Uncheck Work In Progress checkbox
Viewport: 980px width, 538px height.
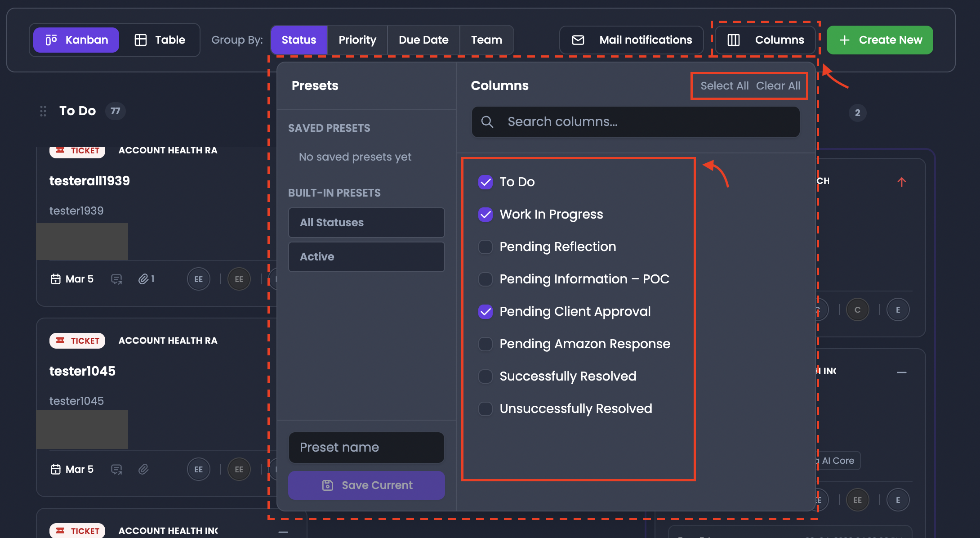tap(486, 214)
